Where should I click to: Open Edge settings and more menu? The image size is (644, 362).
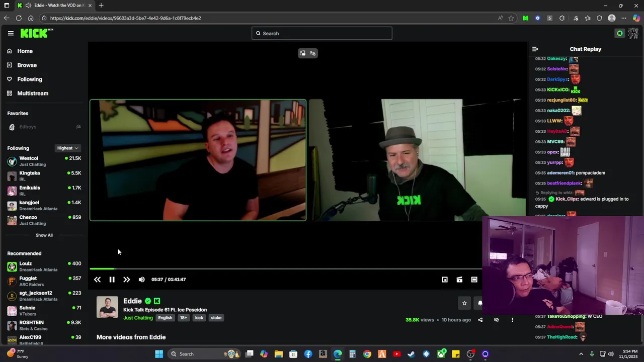click(x=624, y=18)
